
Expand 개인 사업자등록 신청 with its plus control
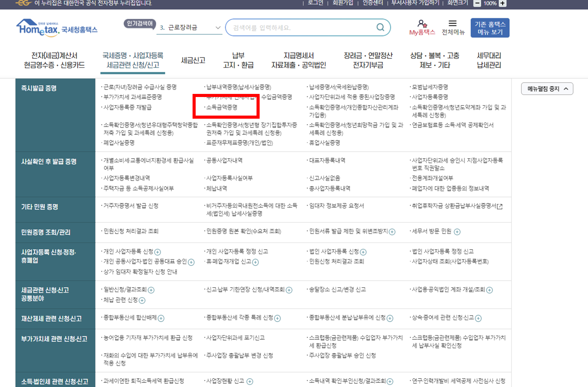[159, 252]
